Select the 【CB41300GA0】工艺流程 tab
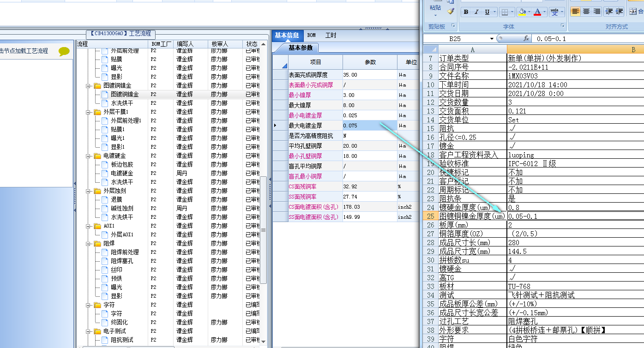Viewport: 644px width, 348px height. pos(121,34)
